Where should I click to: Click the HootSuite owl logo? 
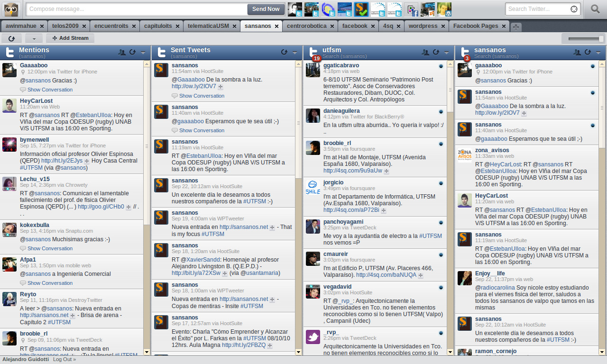pyautogui.click(x=9, y=9)
